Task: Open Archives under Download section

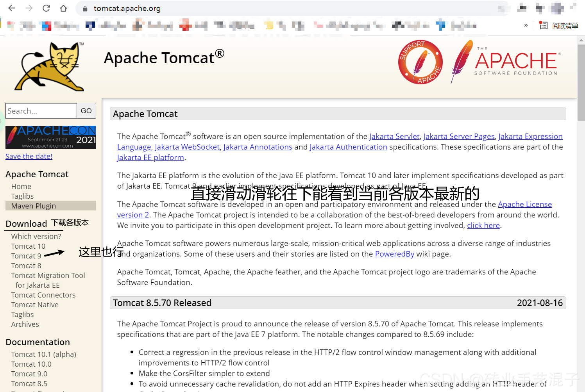Action: (25, 324)
